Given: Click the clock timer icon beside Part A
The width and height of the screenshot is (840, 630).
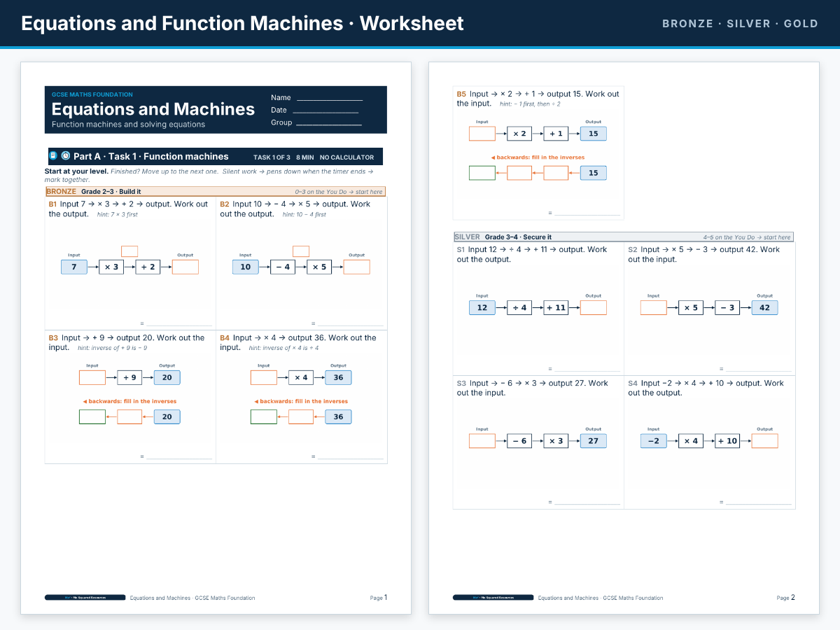Looking at the screenshot, I should coord(66,156).
